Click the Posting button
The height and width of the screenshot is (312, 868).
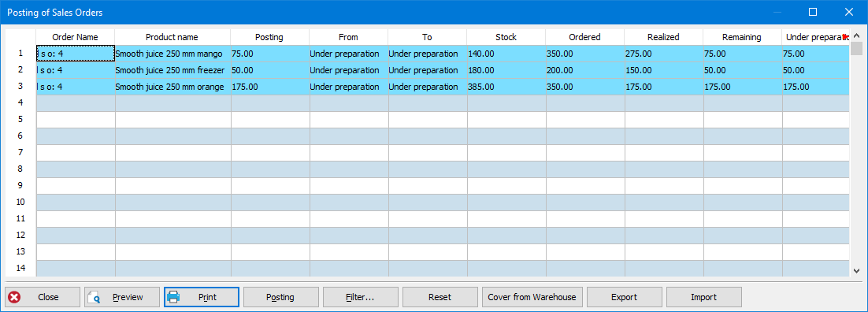pyautogui.click(x=280, y=297)
